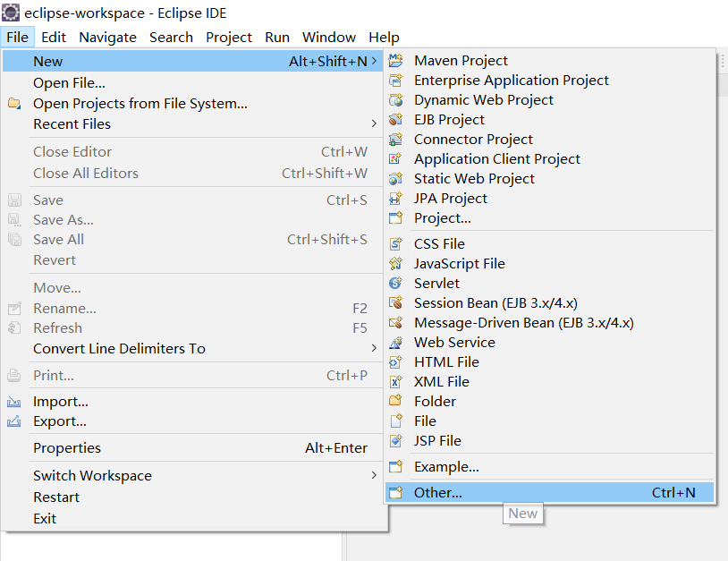This screenshot has height=561, width=728.
Task: Click the EJB Project icon
Action: pos(395,119)
